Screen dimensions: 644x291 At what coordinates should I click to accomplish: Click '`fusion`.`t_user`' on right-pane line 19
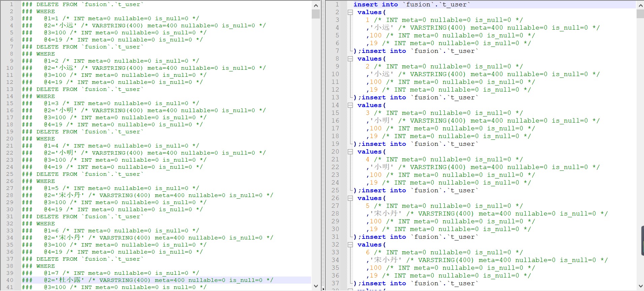tap(444, 144)
